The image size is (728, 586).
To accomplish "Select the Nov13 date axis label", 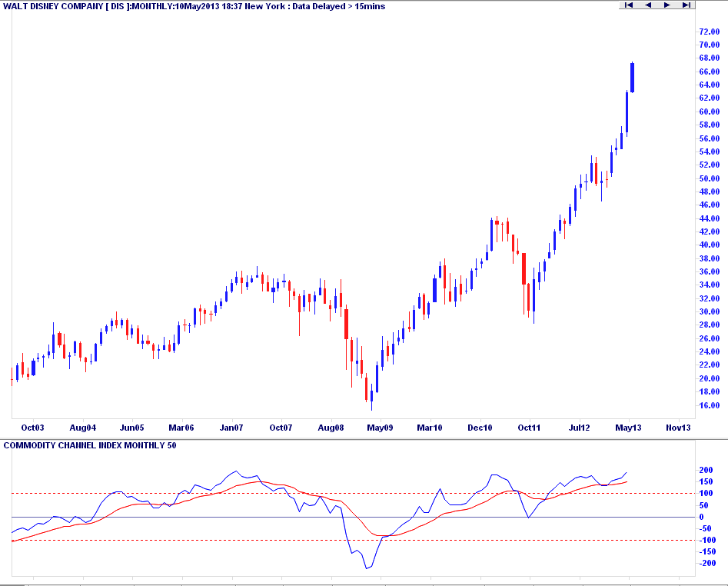I will (x=678, y=428).
